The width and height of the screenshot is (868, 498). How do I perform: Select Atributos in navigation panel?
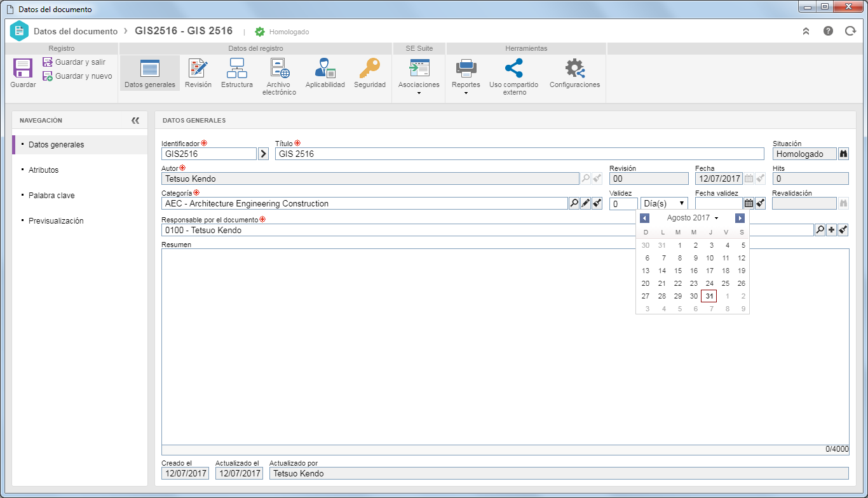tap(44, 170)
